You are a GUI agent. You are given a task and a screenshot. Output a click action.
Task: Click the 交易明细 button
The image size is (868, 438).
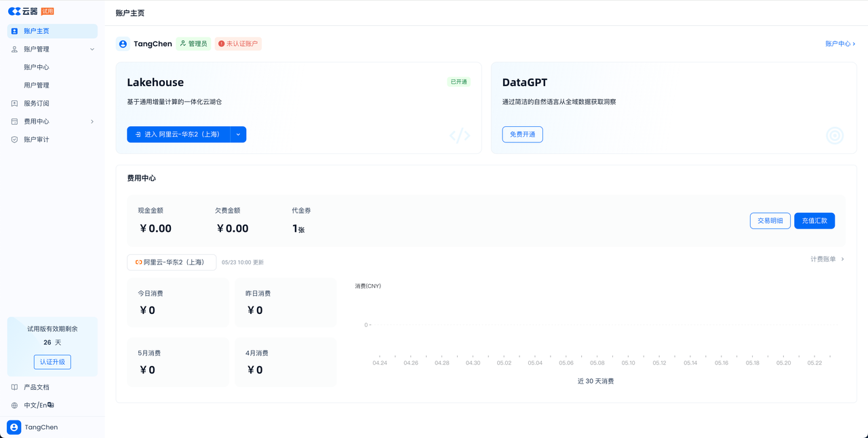point(770,221)
